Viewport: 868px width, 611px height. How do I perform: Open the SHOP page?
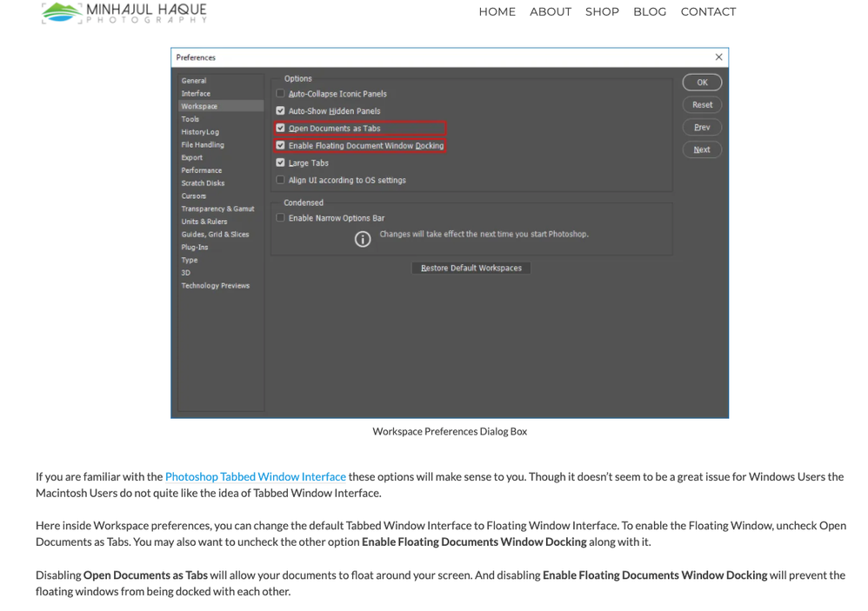tap(602, 11)
